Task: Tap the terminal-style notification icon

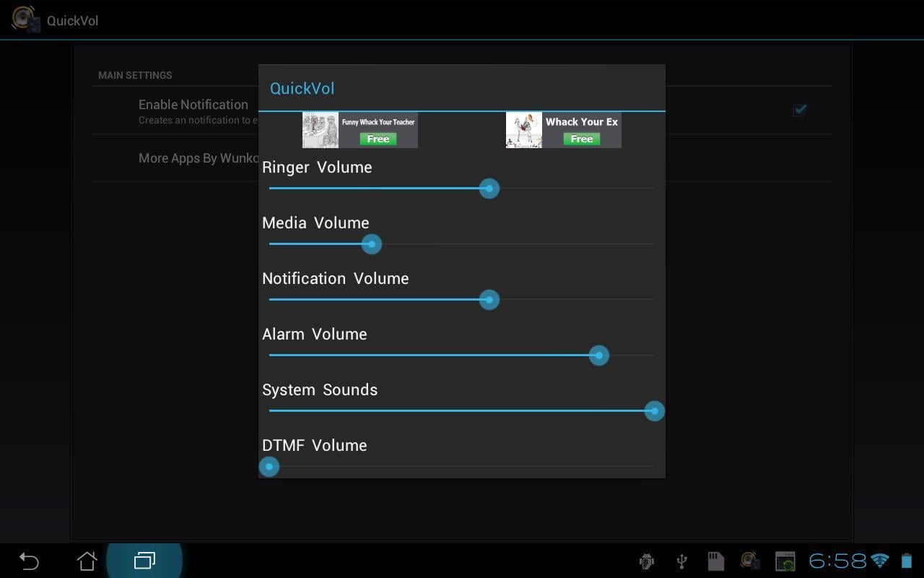Action: 785,561
